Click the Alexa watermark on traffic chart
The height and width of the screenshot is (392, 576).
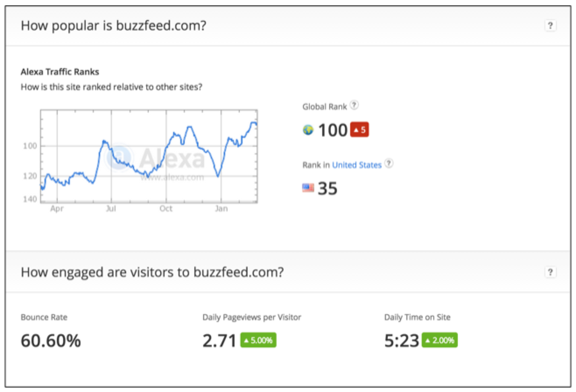tap(161, 160)
